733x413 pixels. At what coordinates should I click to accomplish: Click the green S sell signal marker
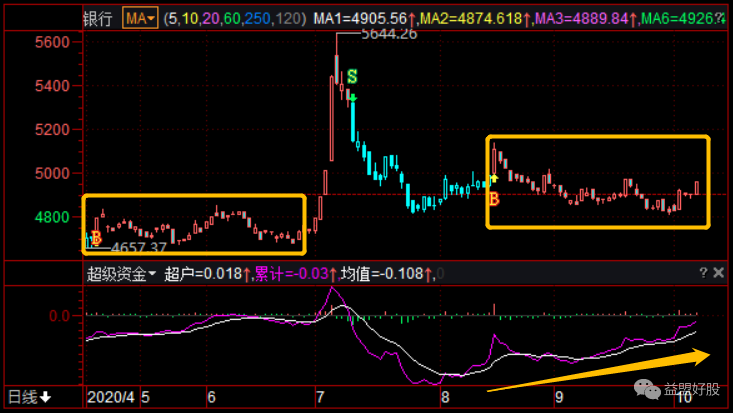353,76
